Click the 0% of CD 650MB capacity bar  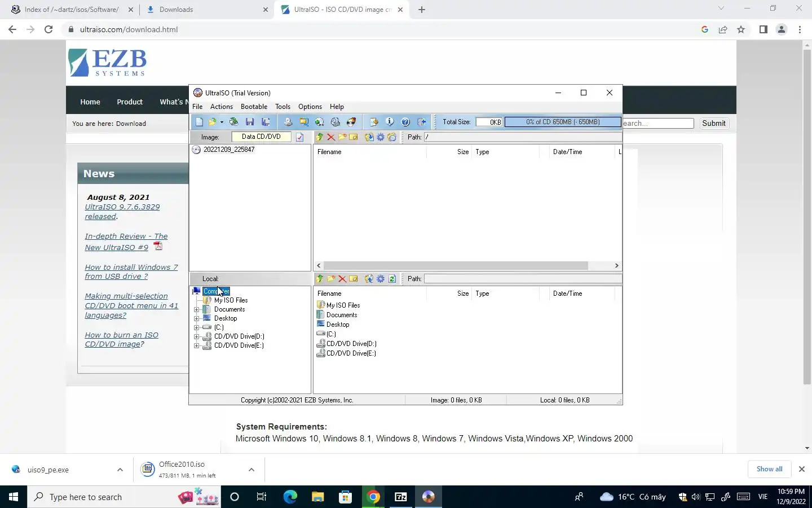(563, 122)
